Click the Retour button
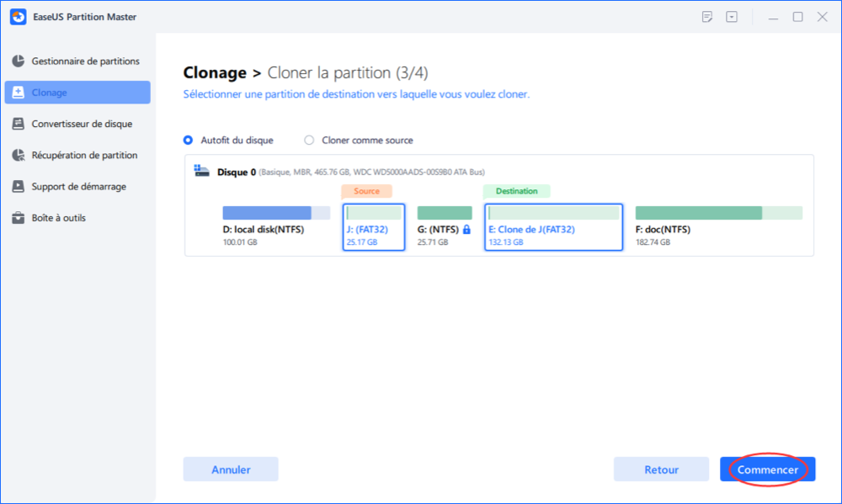 click(661, 470)
